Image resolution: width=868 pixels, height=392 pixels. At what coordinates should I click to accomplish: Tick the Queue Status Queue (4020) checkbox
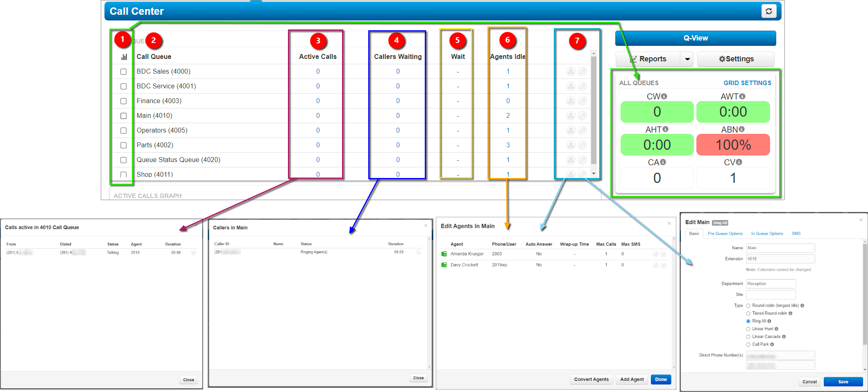(x=123, y=160)
